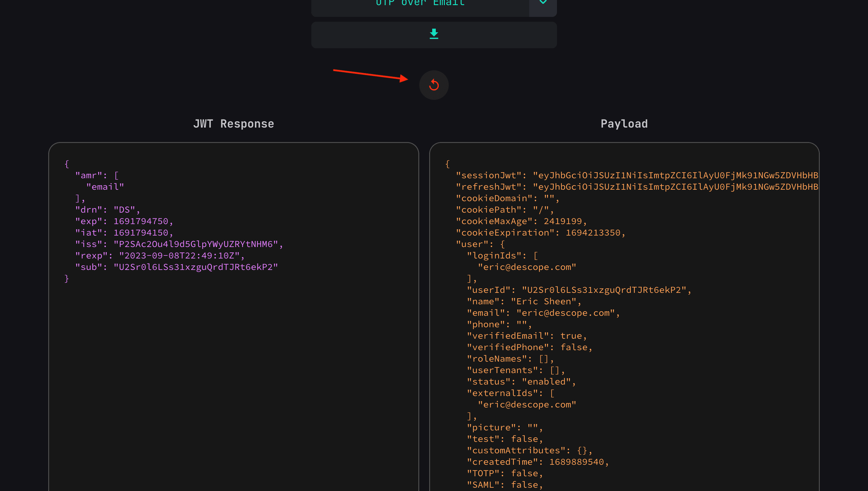868x491 pixels.
Task: Click the "rexp" date value
Action: click(x=179, y=256)
